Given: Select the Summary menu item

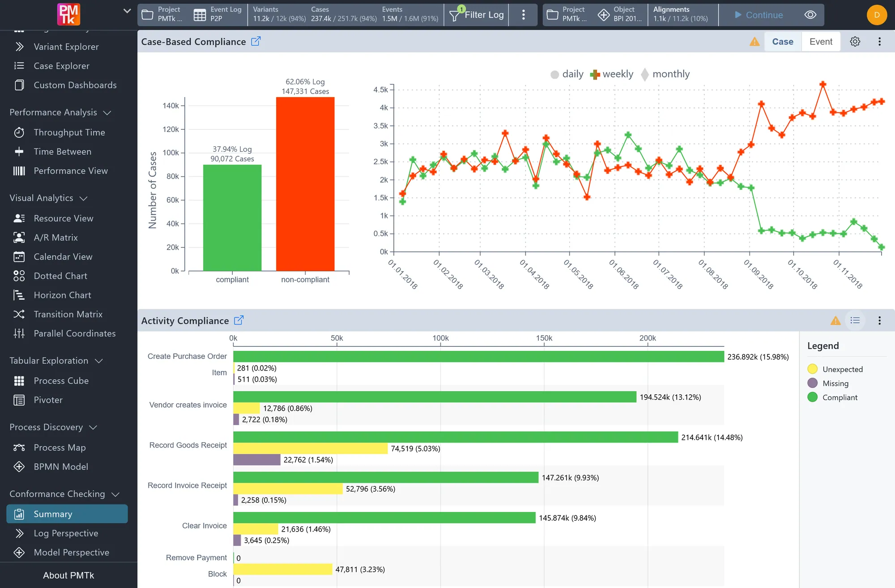Looking at the screenshot, I should (67, 514).
